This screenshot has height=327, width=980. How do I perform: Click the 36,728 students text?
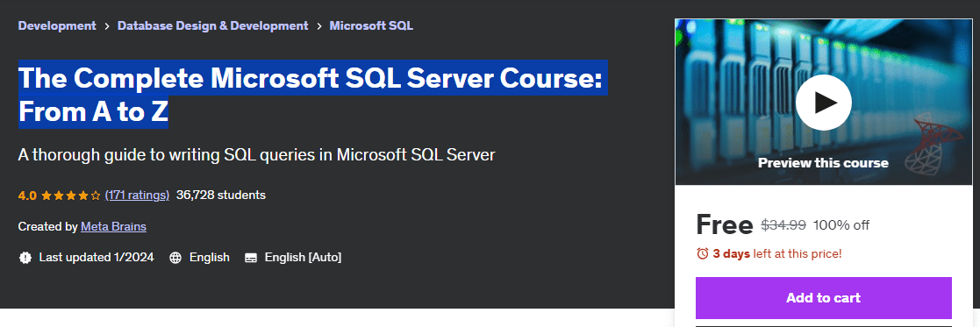[x=220, y=195]
